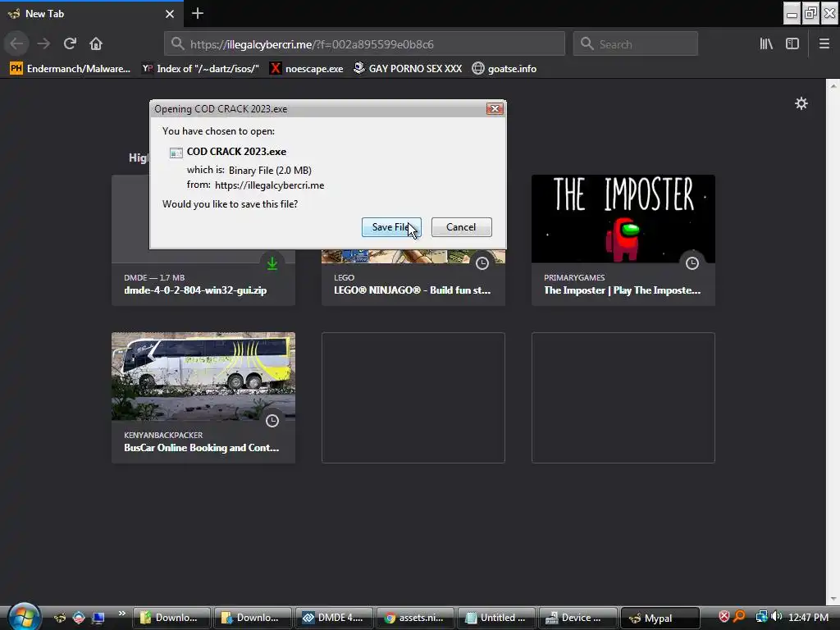Switch to Mypal taskbar button
The image size is (840, 630).
point(660,618)
